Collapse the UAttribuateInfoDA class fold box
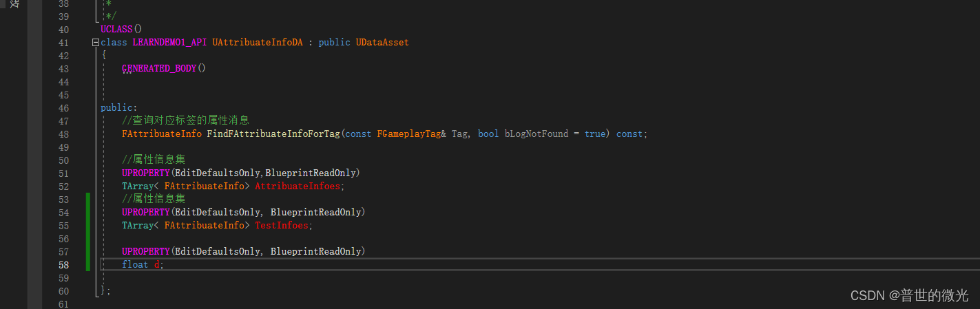Screen dimensions: 980x309 (95, 43)
